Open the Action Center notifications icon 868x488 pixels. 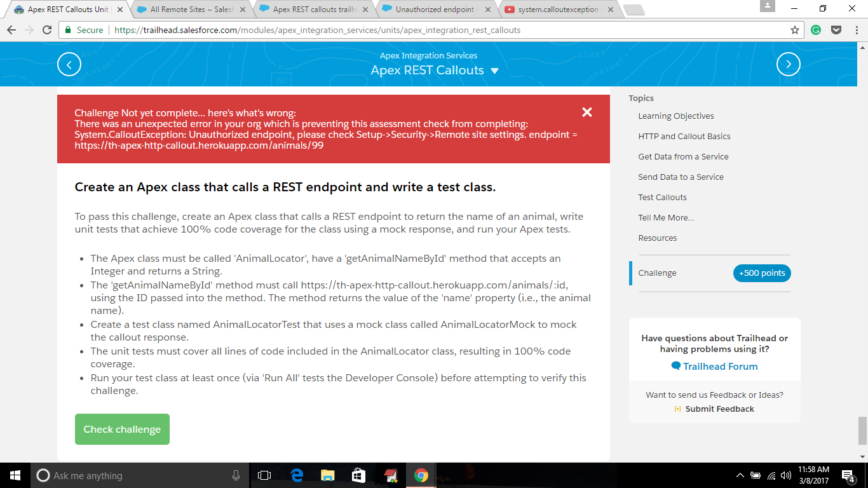tap(848, 475)
